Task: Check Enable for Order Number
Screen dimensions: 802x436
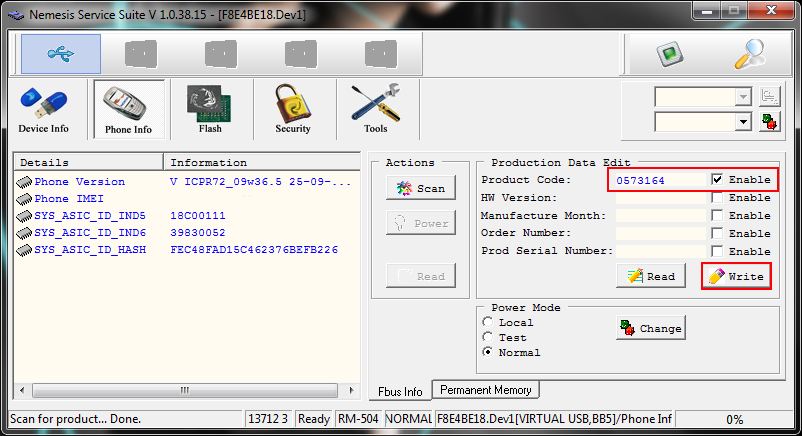Action: coord(717,233)
